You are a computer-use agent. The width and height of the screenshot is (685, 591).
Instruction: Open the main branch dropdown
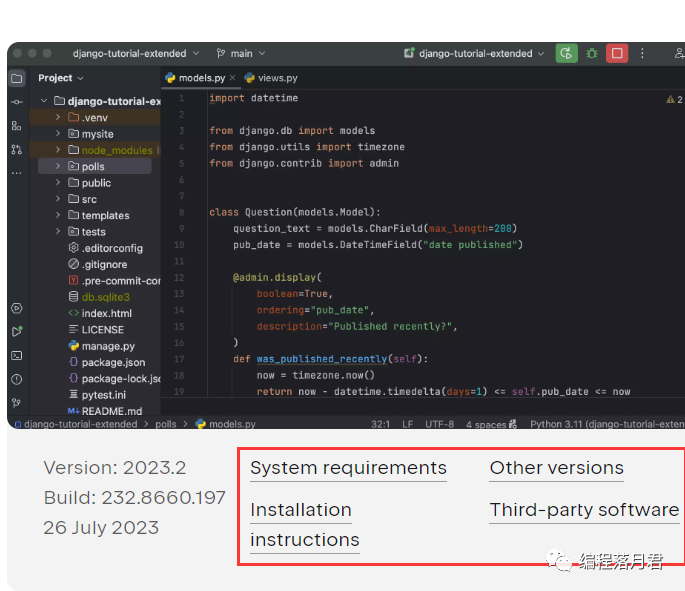click(x=241, y=53)
